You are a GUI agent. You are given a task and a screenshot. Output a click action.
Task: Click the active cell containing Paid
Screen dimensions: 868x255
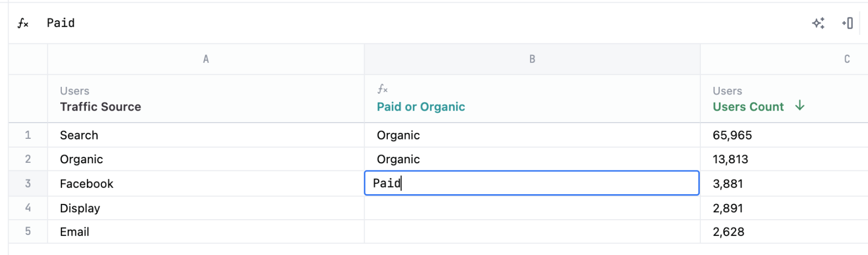(x=532, y=183)
